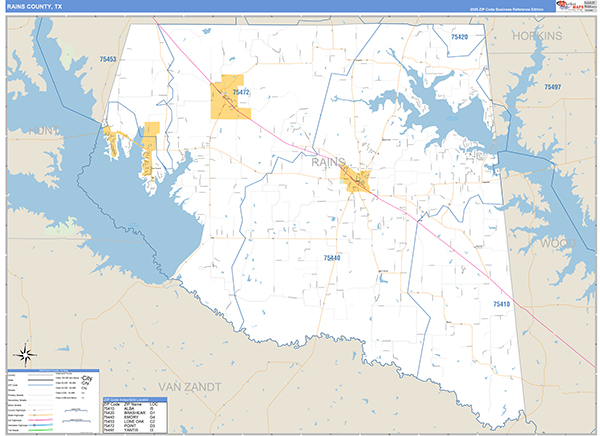Image resolution: width=600 pixels, height=436 pixels.
Task: Select the WOOD county label
Action: 558,243
